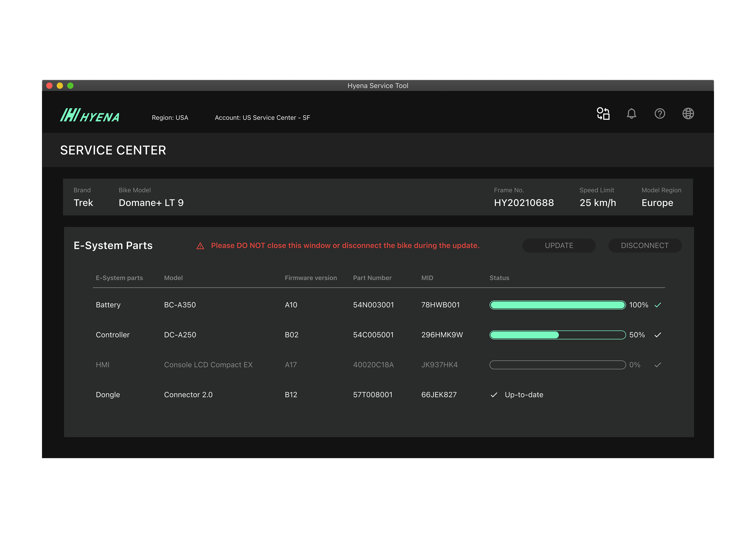Click HMI firmware version A17
The image size is (756, 538).
(291, 365)
